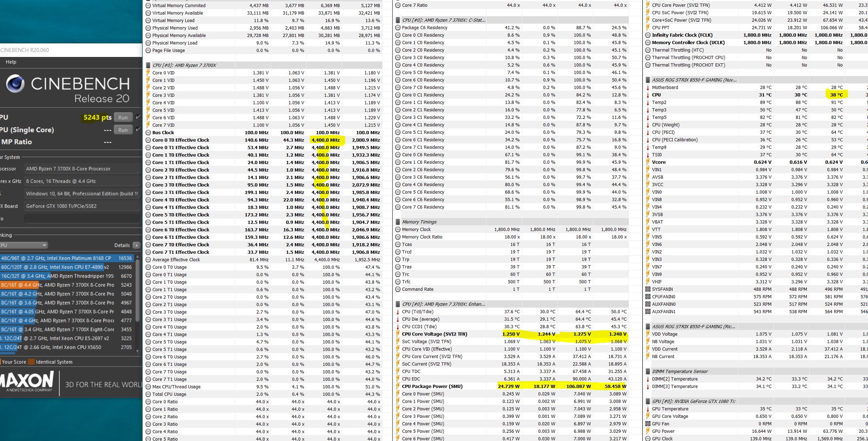Click the bolt icon for CPU Core Voltage (SVI2 TFN)

(398, 334)
